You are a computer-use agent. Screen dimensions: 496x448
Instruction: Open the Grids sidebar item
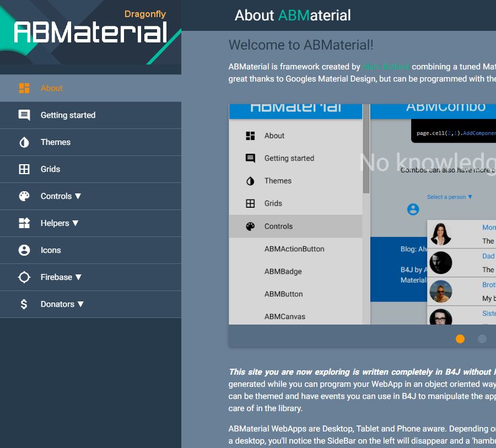tap(90, 169)
